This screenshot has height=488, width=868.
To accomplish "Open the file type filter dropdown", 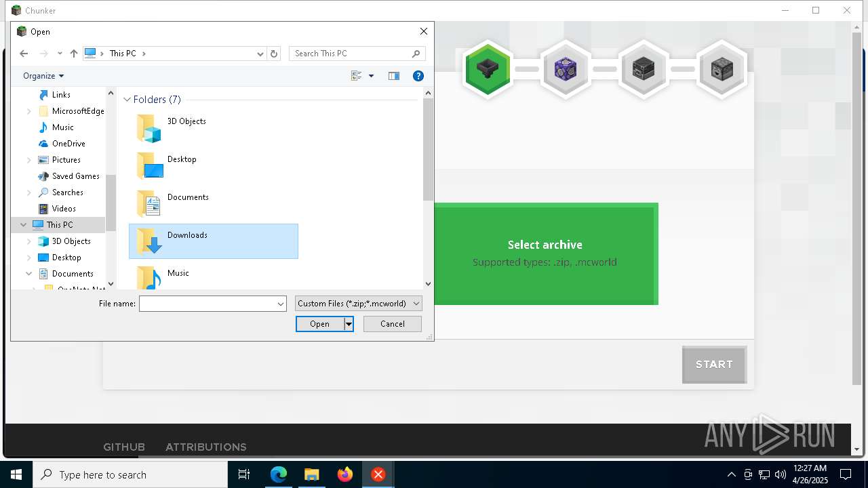I will [359, 304].
